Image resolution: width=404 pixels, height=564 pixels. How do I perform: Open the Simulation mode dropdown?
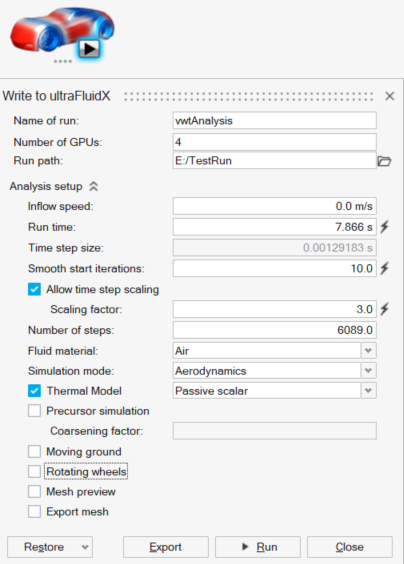click(x=368, y=370)
